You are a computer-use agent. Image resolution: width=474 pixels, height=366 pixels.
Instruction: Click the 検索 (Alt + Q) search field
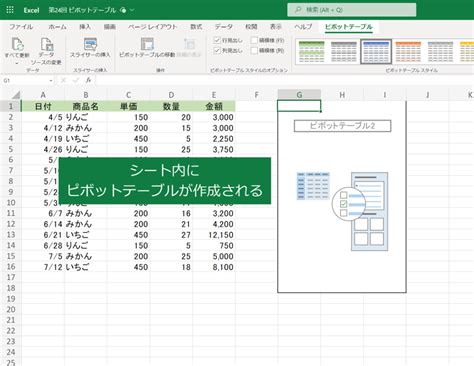352,10
